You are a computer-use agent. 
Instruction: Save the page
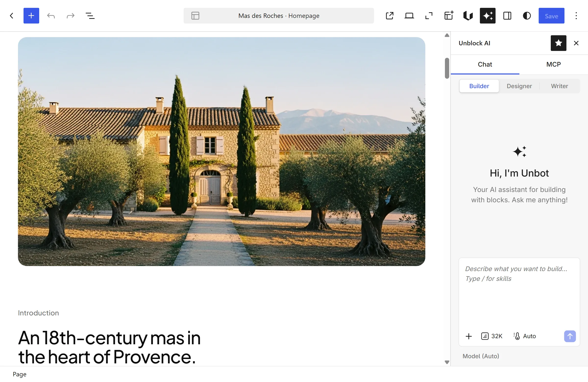coord(551,16)
